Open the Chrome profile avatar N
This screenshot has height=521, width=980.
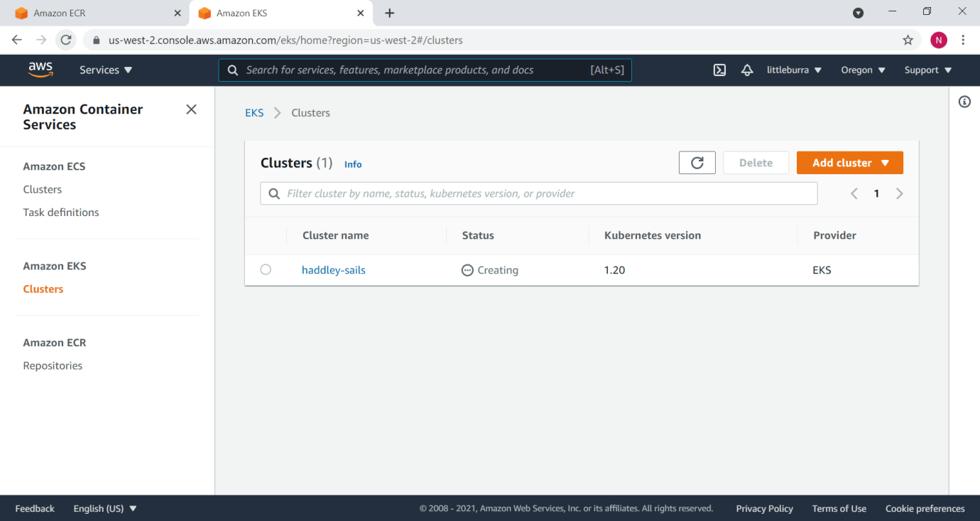[939, 40]
